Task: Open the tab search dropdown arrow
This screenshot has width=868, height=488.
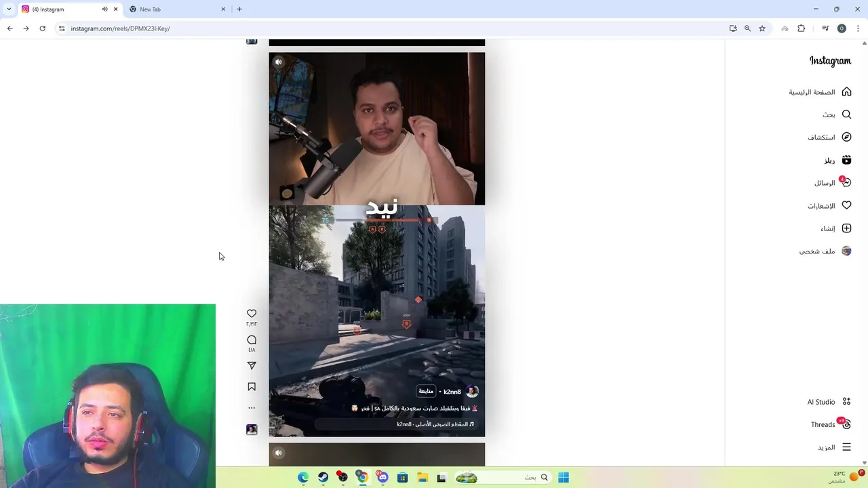Action: tap(9, 9)
